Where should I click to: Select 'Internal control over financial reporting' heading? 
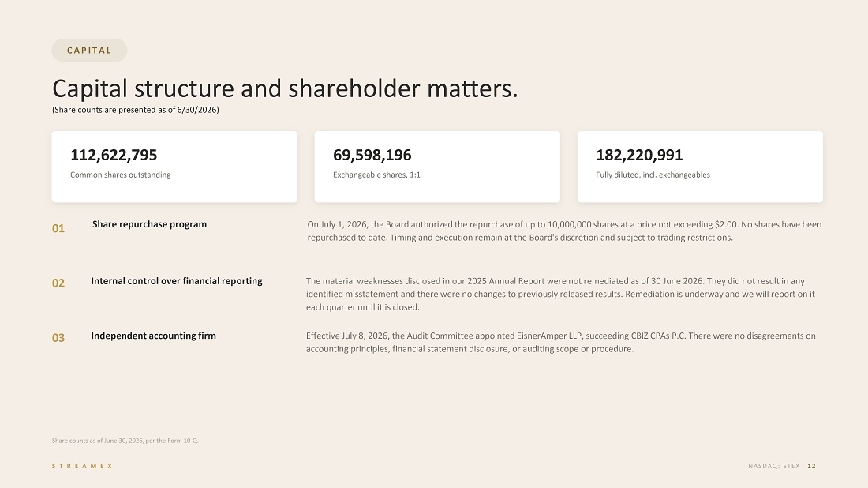click(177, 281)
